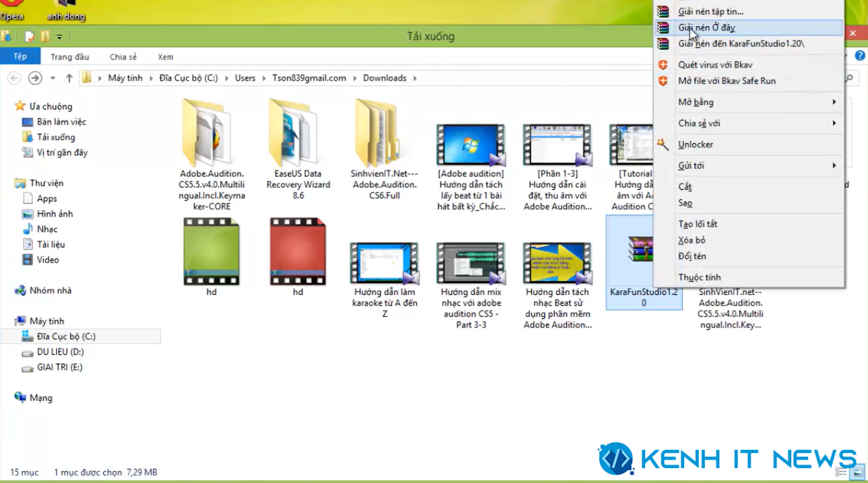Click Bkav shield icon beside 'Quét virus'

point(663,64)
